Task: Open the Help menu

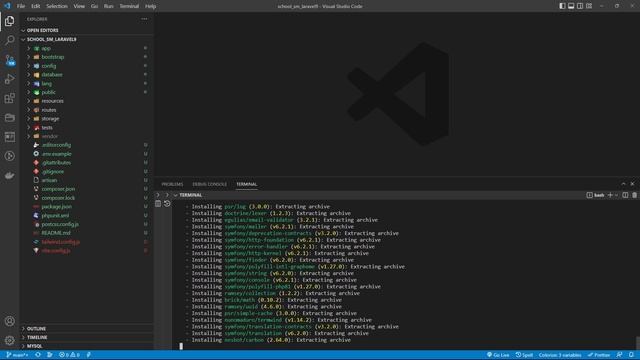Action: [x=150, y=6]
